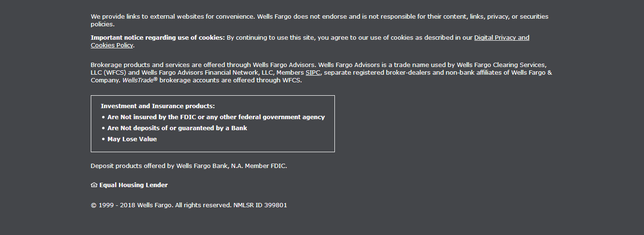Click the Not insured by the FDIC bullet
Viewport: 644px width, 235px height.
(216, 117)
